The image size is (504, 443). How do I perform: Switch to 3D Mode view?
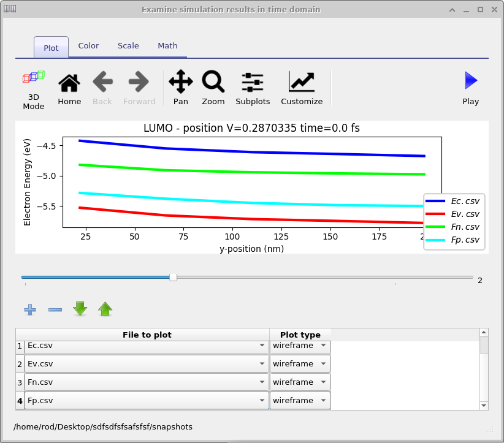[x=34, y=89]
